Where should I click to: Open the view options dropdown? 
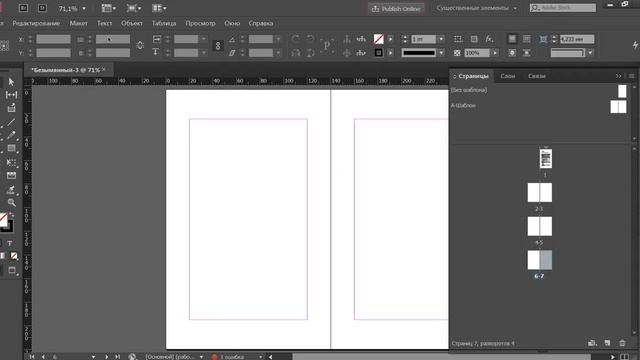[x=109, y=8]
